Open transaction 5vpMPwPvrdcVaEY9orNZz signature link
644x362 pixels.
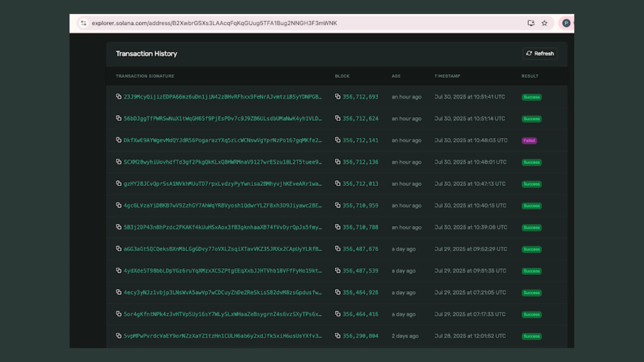pos(223,336)
